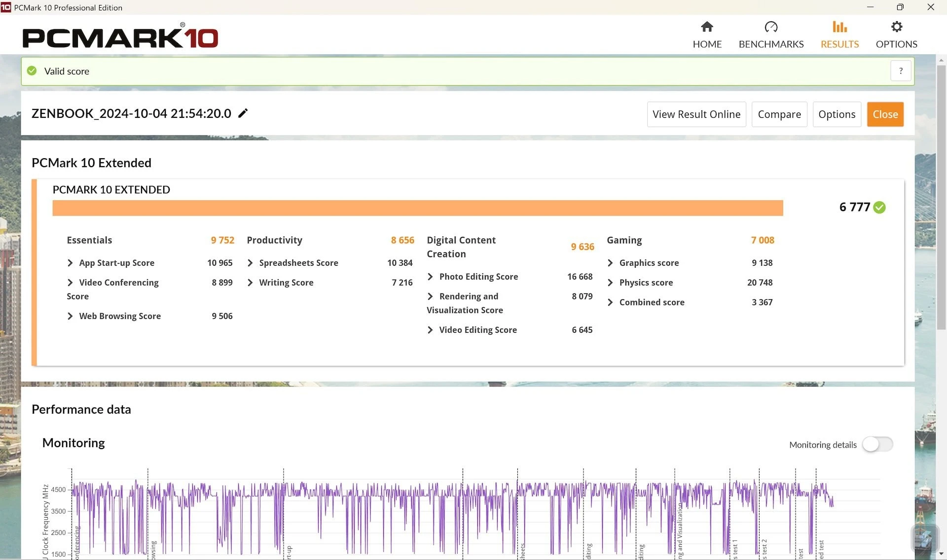Click View Result Online button

tap(696, 114)
